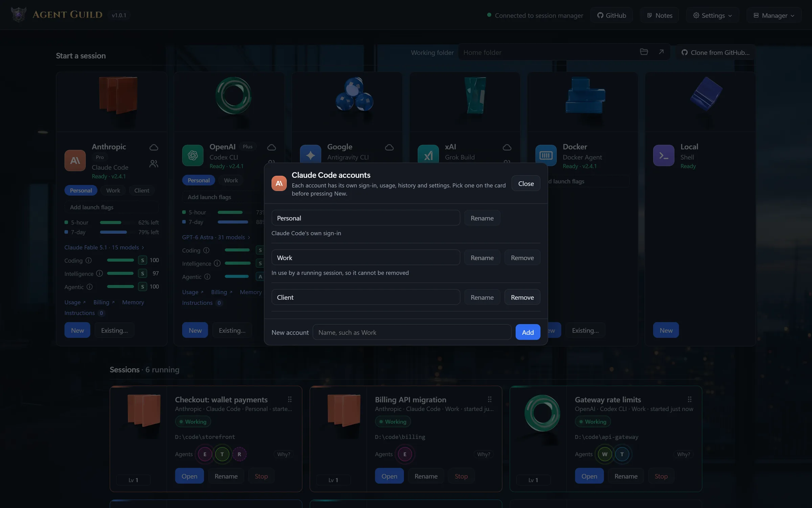Click the New account name input field
Image resolution: width=812 pixels, height=508 pixels.
[412, 332]
